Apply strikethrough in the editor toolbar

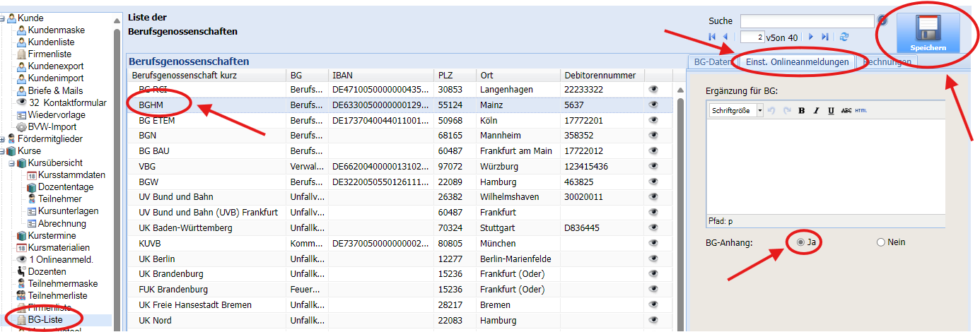(846, 111)
